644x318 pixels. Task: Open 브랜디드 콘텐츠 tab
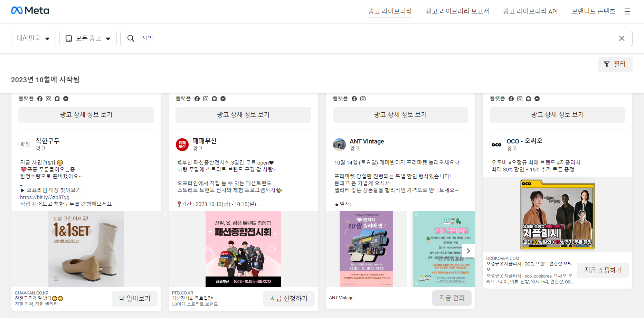click(594, 11)
